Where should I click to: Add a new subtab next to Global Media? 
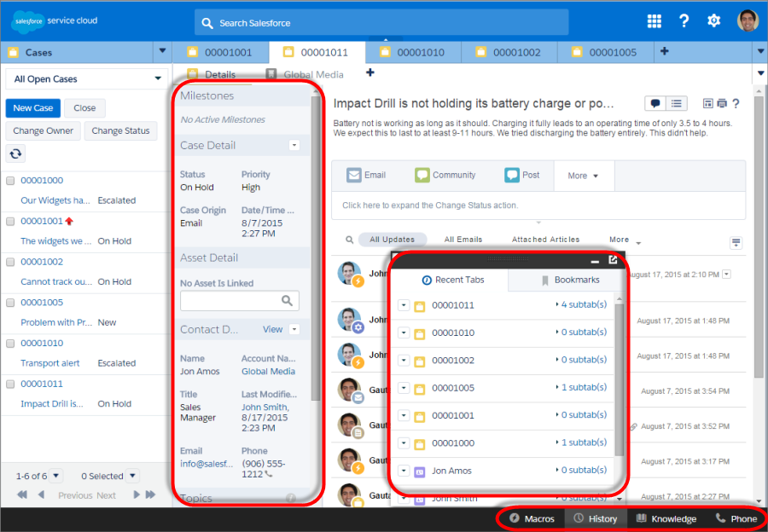pos(370,72)
